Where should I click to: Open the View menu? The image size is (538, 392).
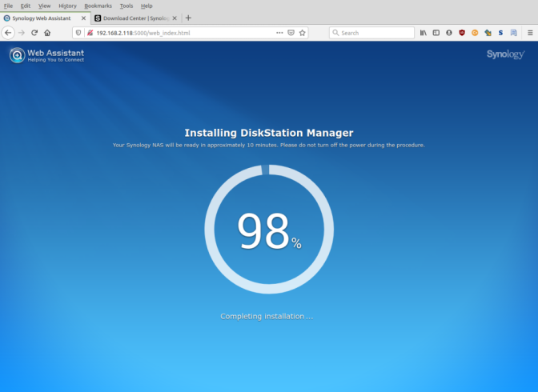44,6
